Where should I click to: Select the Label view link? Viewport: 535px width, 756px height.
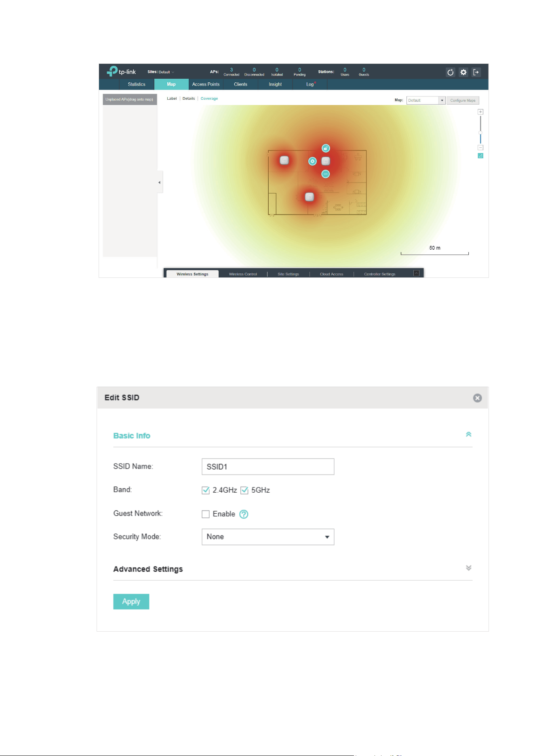coord(172,99)
